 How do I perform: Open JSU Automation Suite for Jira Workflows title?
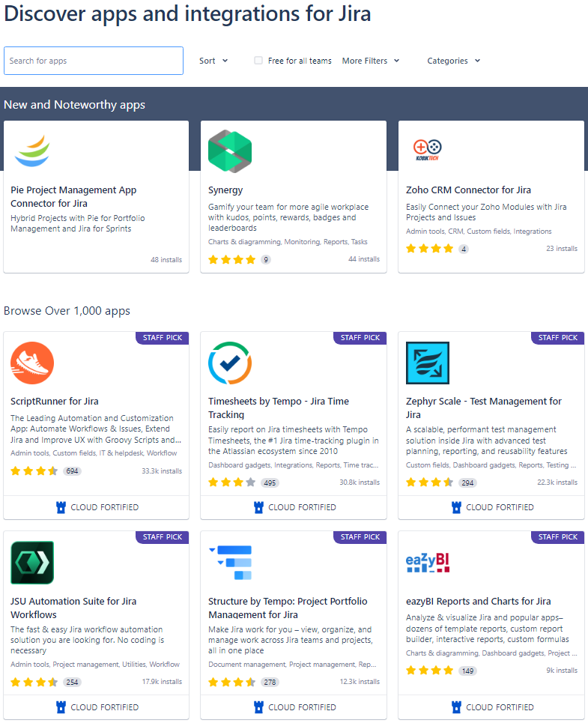(x=73, y=608)
